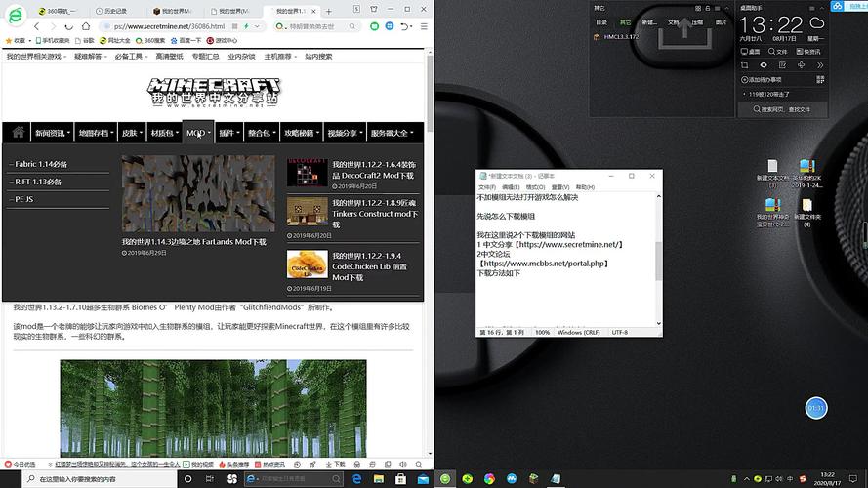The height and width of the screenshot is (488, 868).
Task: Open the 皮肤 dropdown in site navbar
Action: (x=132, y=133)
